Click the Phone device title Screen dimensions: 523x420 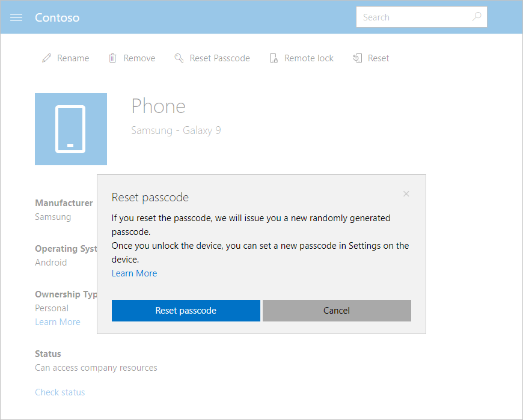(x=158, y=106)
